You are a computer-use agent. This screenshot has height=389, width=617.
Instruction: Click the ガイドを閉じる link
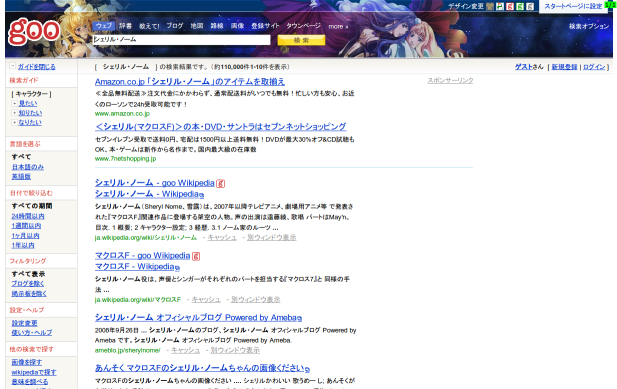[x=37, y=66]
